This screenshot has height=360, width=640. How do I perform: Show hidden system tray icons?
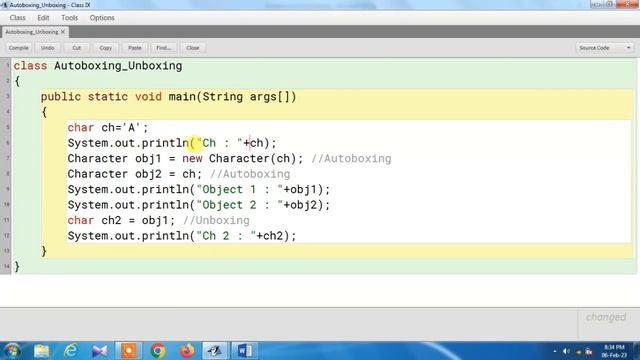(555, 351)
